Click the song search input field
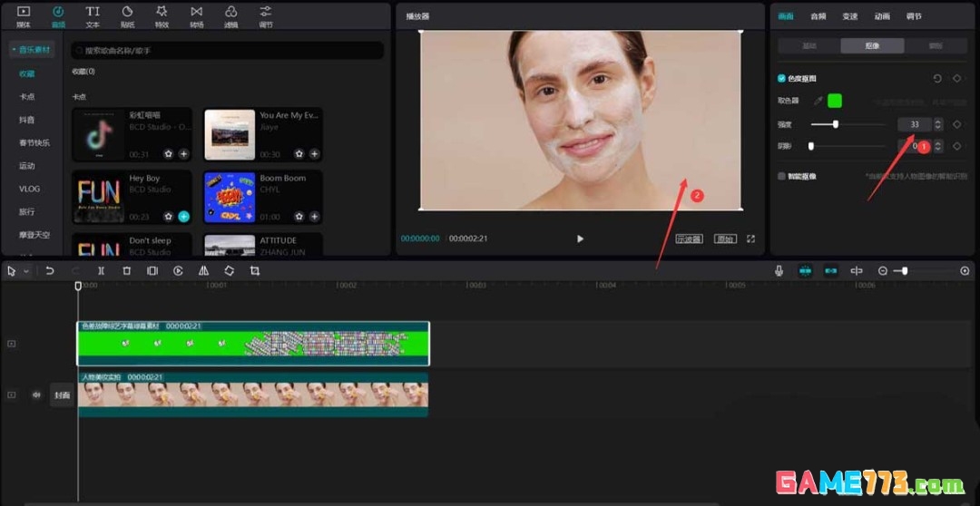This screenshot has height=506, width=980. 227,51
